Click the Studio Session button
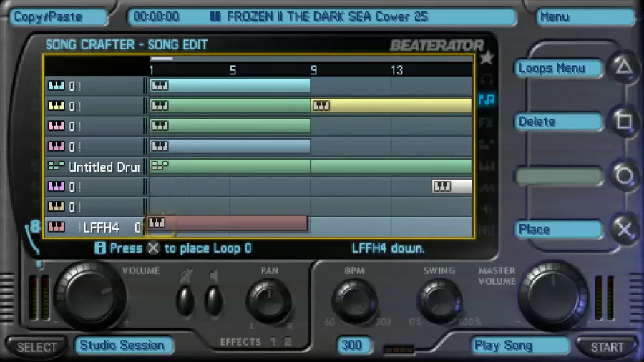The image size is (644, 362). point(123,345)
